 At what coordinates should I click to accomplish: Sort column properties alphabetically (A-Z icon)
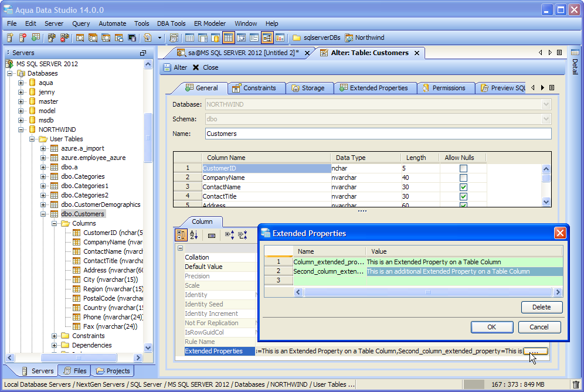pyautogui.click(x=194, y=235)
